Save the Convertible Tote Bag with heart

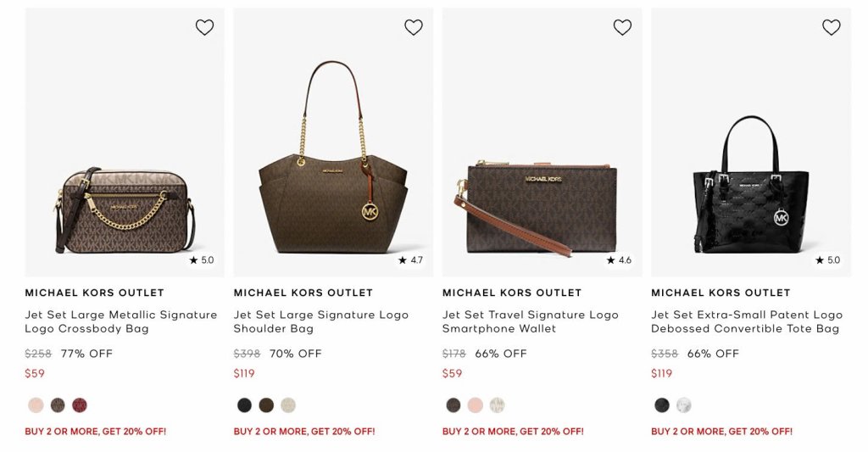pyautogui.click(x=832, y=27)
